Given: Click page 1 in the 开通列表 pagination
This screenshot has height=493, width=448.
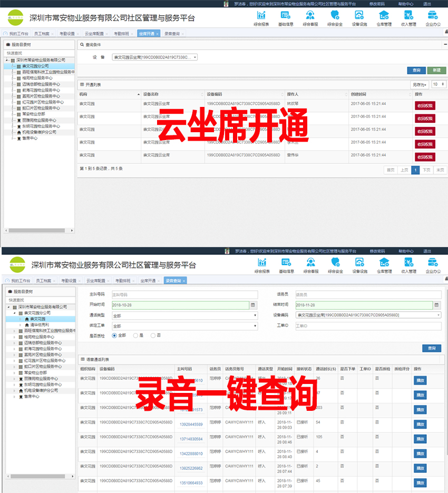Looking at the screenshot, I should (415, 170).
